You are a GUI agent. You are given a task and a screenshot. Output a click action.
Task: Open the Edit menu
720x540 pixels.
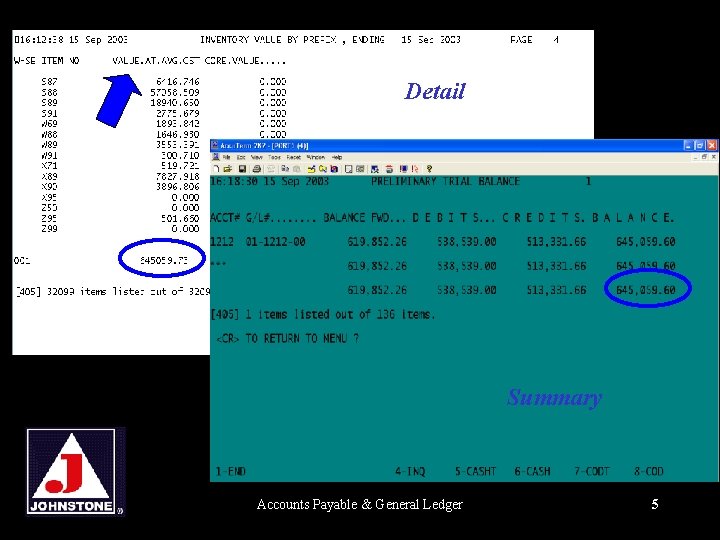pyautogui.click(x=241, y=158)
